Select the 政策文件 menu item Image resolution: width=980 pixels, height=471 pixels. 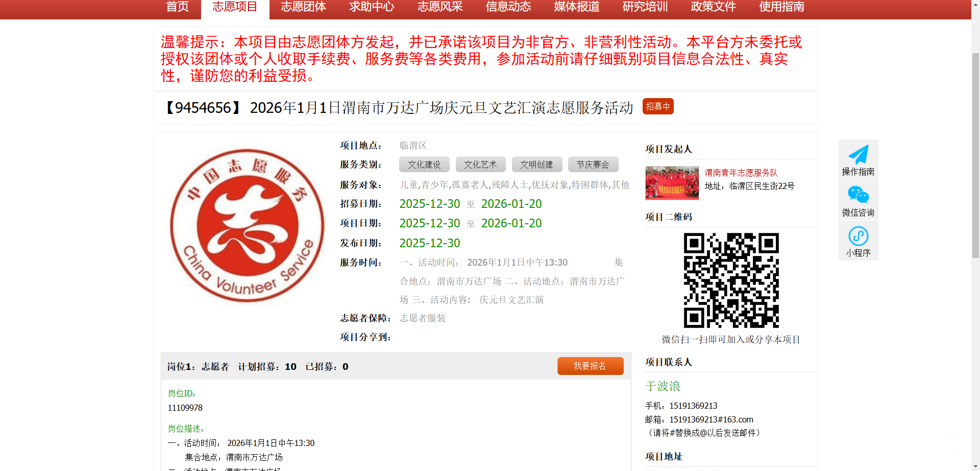pyautogui.click(x=713, y=7)
